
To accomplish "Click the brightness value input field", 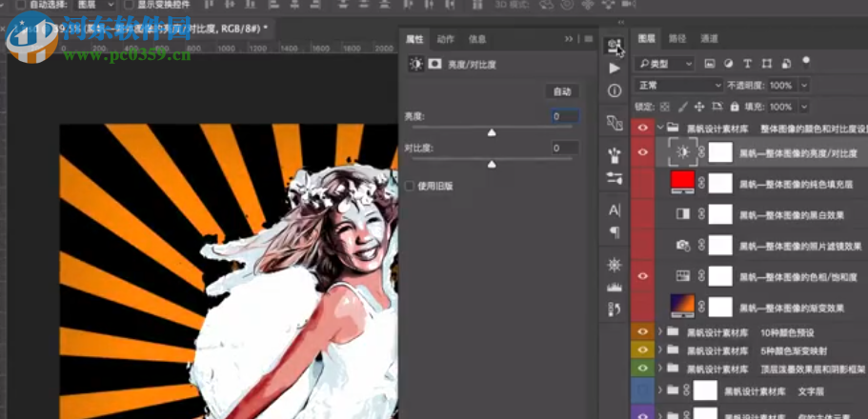I will coord(565,116).
